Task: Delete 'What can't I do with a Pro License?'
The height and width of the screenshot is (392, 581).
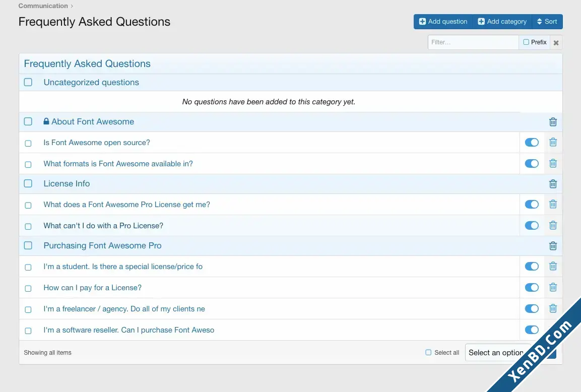Action: pyautogui.click(x=553, y=225)
